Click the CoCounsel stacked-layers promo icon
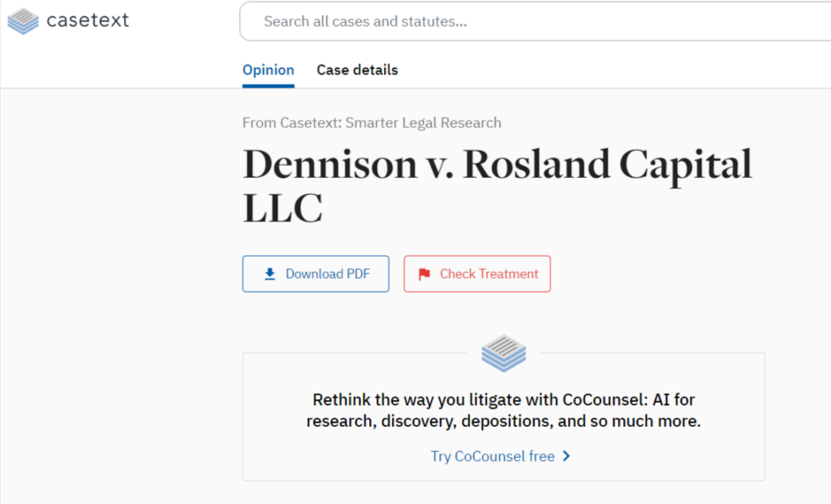Viewport: 831px width, 504px height. pyautogui.click(x=503, y=353)
